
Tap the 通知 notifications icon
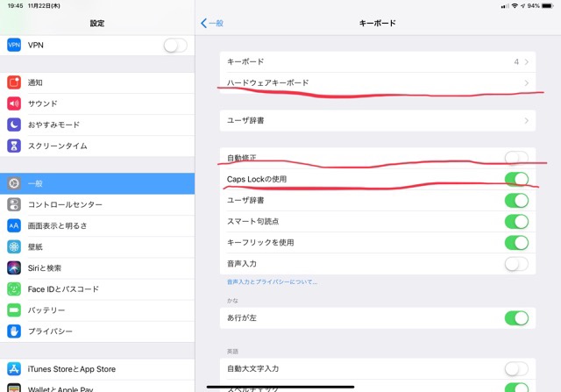(x=14, y=82)
